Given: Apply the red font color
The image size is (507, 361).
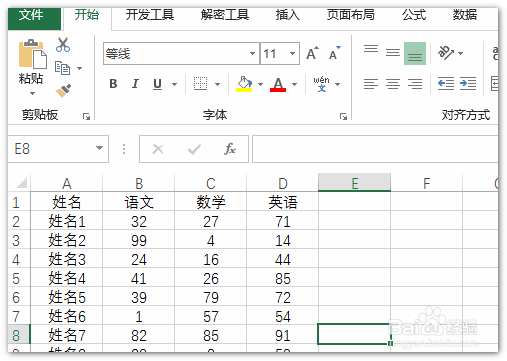Looking at the screenshot, I should (x=278, y=84).
